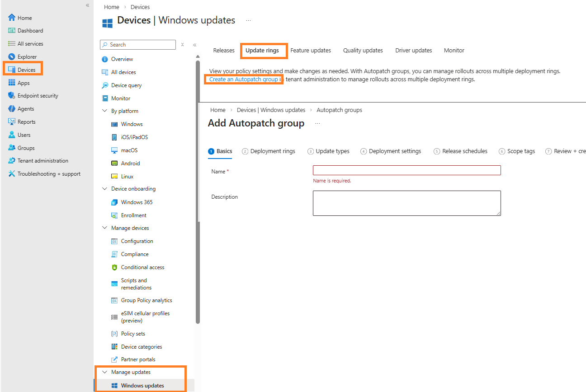Click the Tenant administration icon
The width and height of the screenshot is (586, 392).
point(12,161)
